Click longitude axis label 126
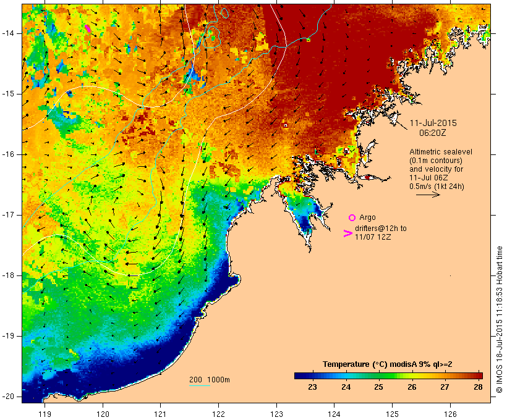The height and width of the screenshot is (420, 507). [450, 414]
